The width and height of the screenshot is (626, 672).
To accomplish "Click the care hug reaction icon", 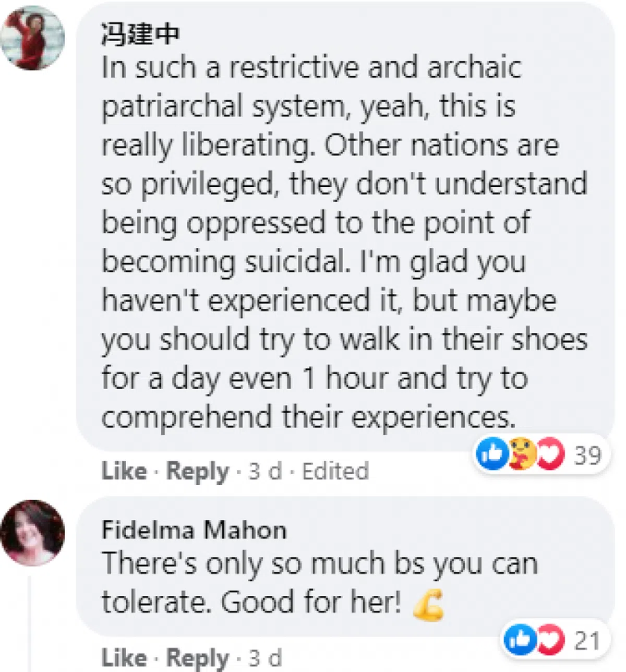I will tap(521, 454).
